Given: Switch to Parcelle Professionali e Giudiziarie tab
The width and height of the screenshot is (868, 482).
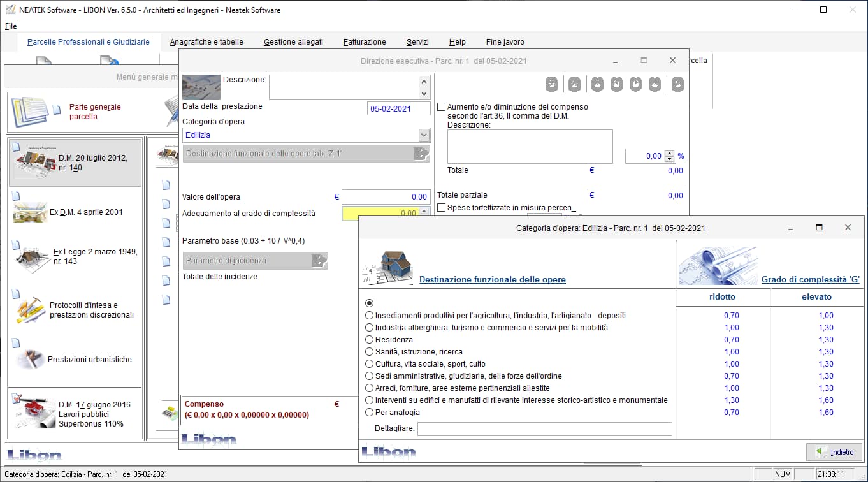Looking at the screenshot, I should (x=89, y=42).
